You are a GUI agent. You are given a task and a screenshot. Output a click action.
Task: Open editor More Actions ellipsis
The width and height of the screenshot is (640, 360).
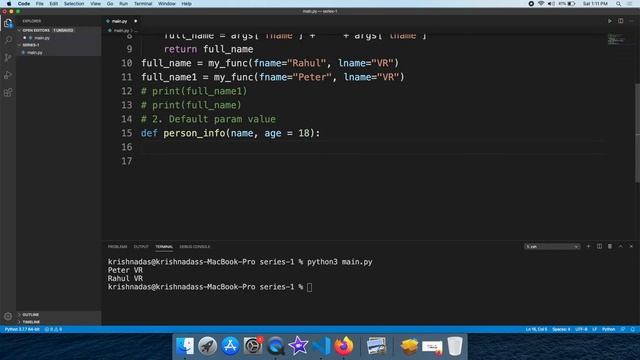point(631,21)
